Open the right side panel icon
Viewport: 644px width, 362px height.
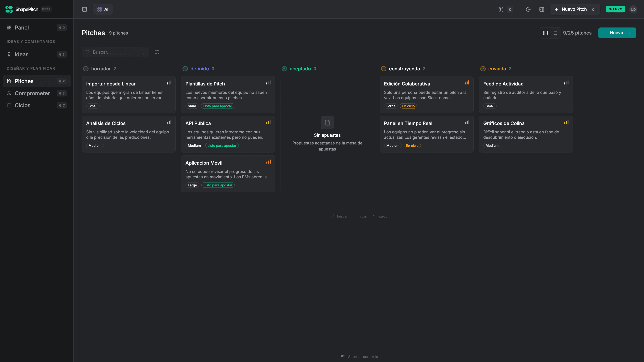542,9
